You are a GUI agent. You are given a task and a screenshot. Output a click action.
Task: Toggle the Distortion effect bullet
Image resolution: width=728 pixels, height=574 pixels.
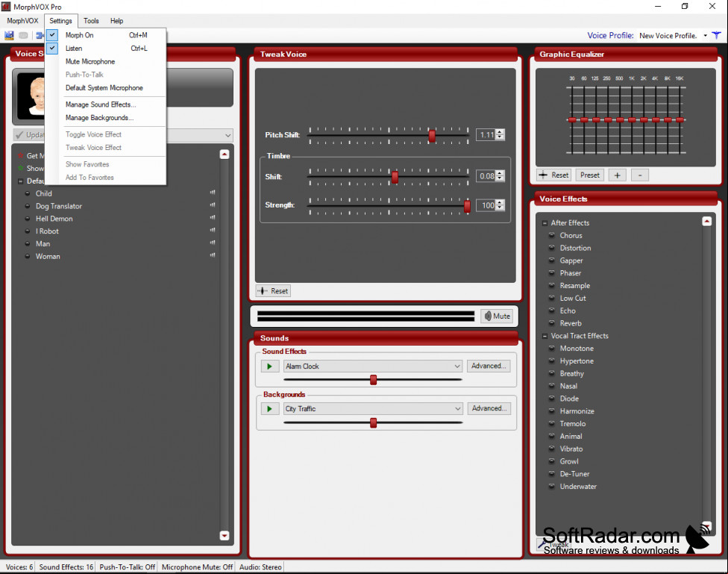tap(551, 247)
